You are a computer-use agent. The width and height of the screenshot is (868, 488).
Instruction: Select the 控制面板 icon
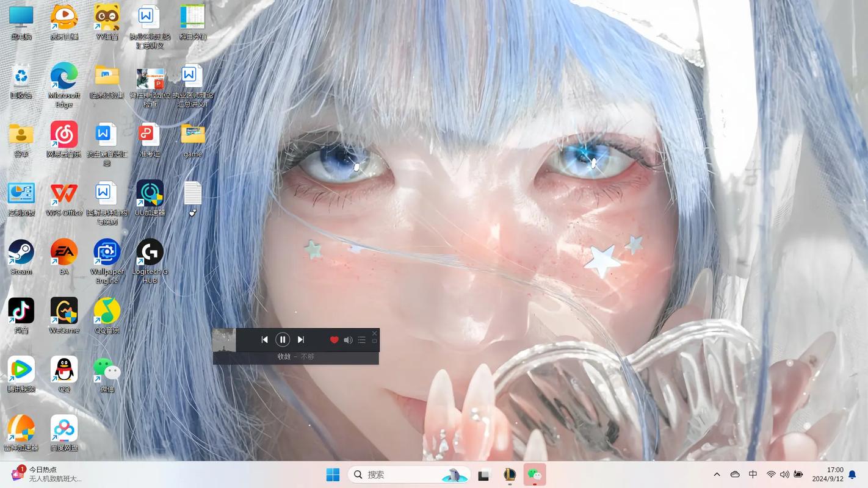(21, 198)
